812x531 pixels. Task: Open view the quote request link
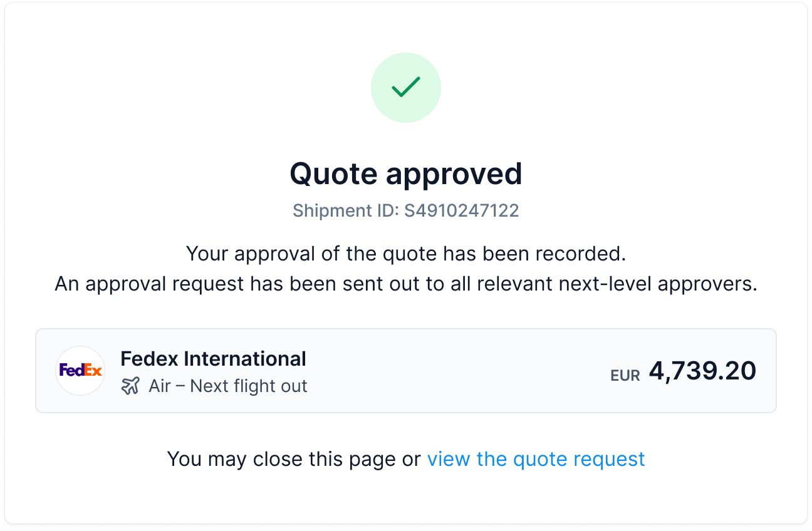[536, 459]
